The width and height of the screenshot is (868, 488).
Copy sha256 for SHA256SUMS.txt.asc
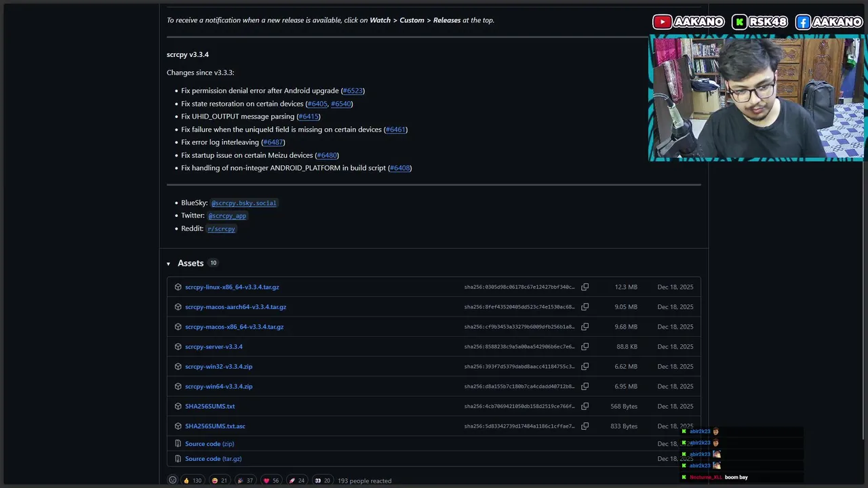pos(585,426)
